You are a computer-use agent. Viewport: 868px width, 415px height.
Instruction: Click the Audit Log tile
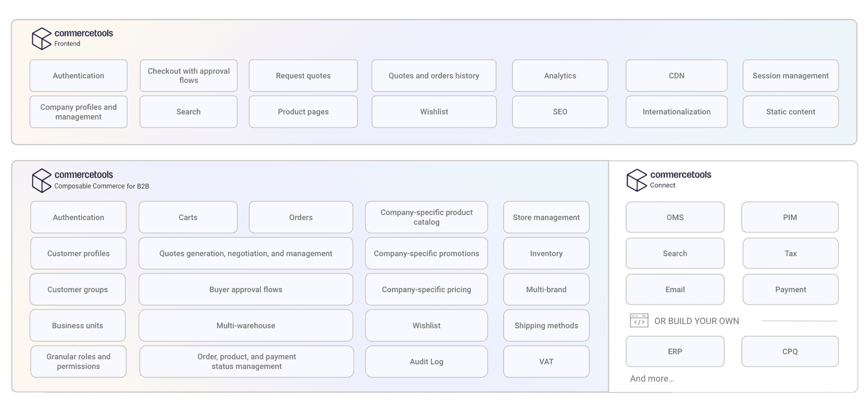(426, 361)
